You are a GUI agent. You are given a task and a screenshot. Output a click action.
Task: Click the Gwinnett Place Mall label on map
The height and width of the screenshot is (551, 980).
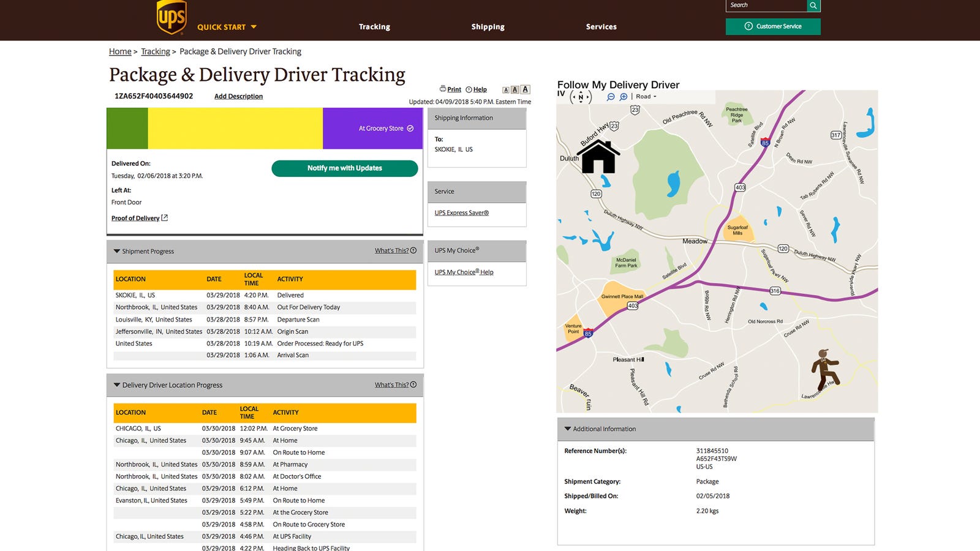point(622,296)
